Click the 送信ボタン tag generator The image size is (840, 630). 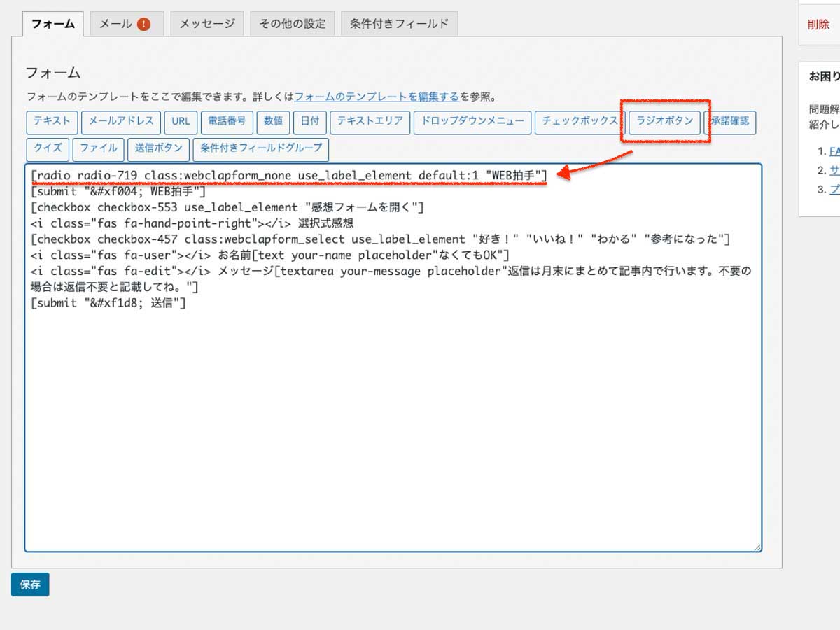[159, 148]
